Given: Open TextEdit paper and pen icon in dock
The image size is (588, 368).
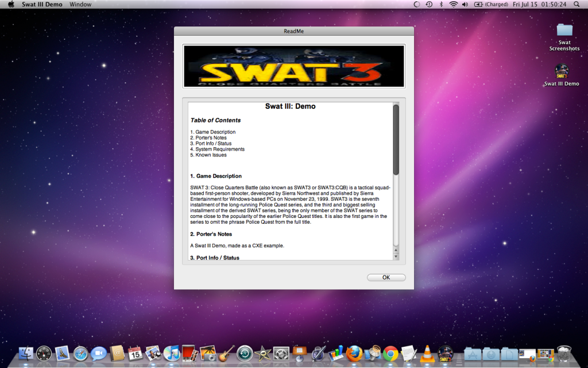Looking at the screenshot, I should coord(408,354).
